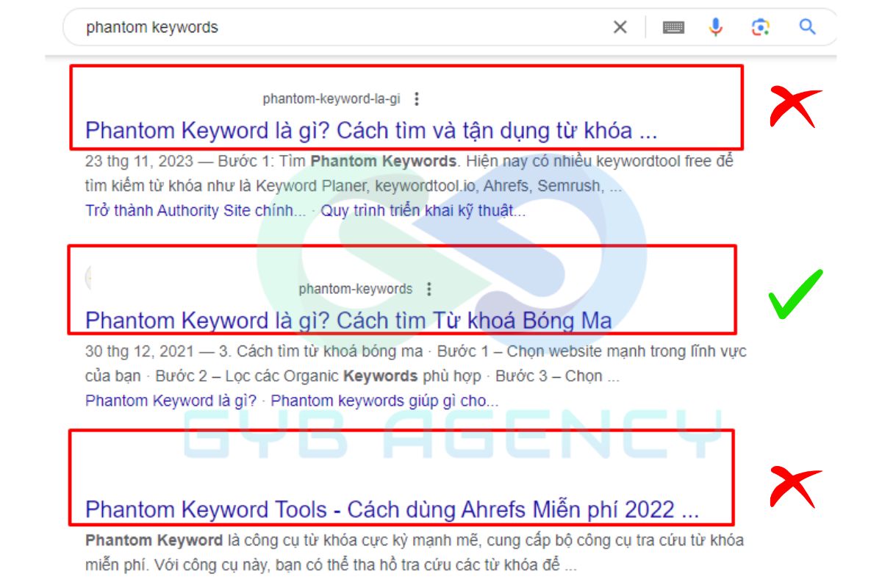The width and height of the screenshot is (882, 588).
Task: Clear the search box with the X icon
Action: (620, 27)
